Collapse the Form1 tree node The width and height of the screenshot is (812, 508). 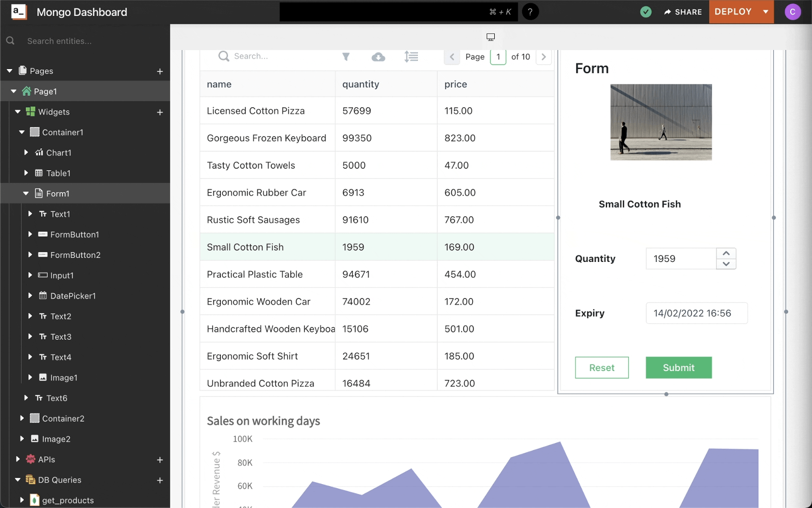click(26, 193)
